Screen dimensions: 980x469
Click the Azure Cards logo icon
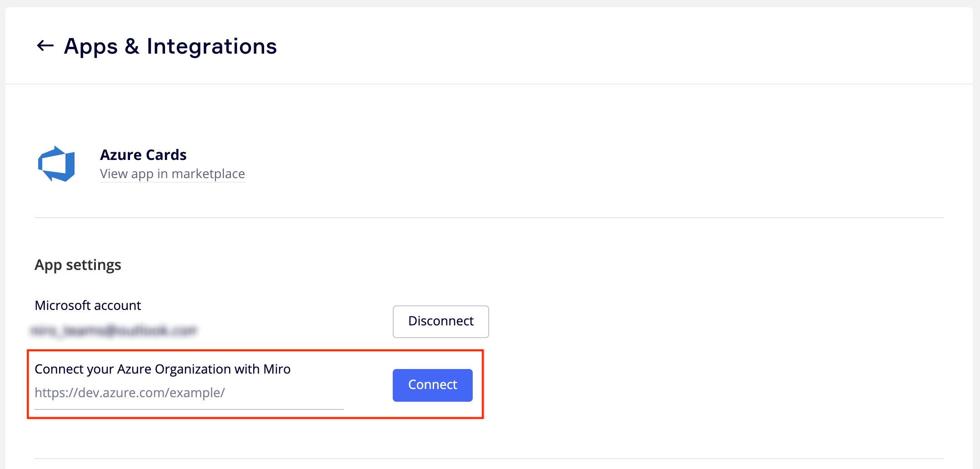click(x=56, y=164)
